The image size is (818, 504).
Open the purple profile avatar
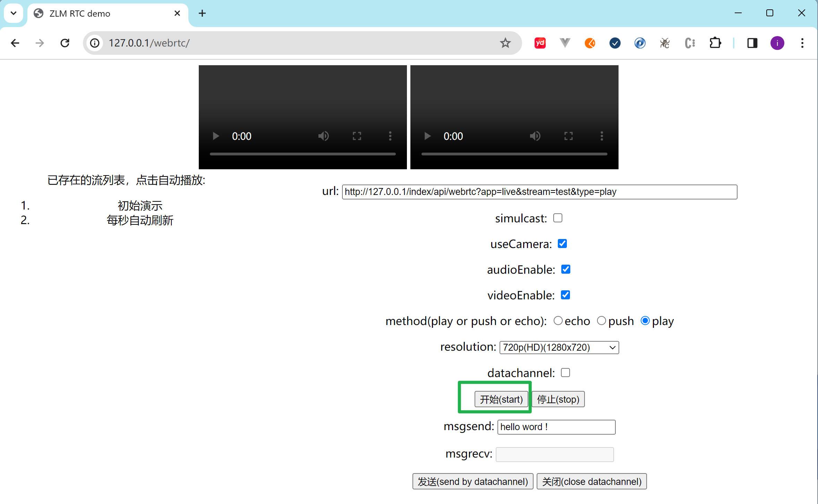[777, 43]
